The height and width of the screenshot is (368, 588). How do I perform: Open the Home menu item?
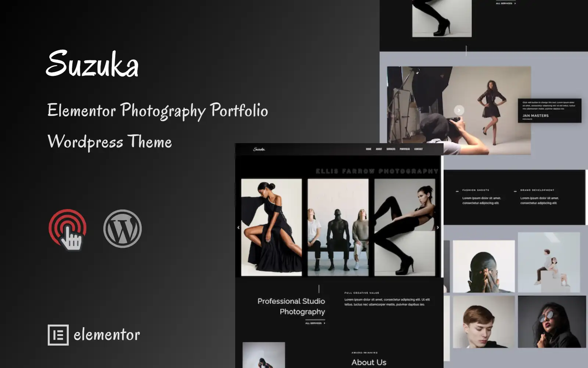369,149
